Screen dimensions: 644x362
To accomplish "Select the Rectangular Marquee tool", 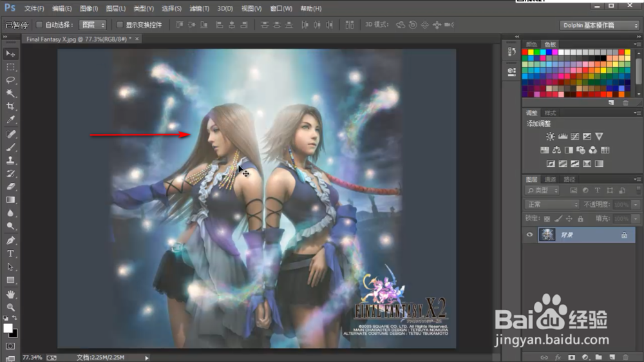I will coord(11,67).
